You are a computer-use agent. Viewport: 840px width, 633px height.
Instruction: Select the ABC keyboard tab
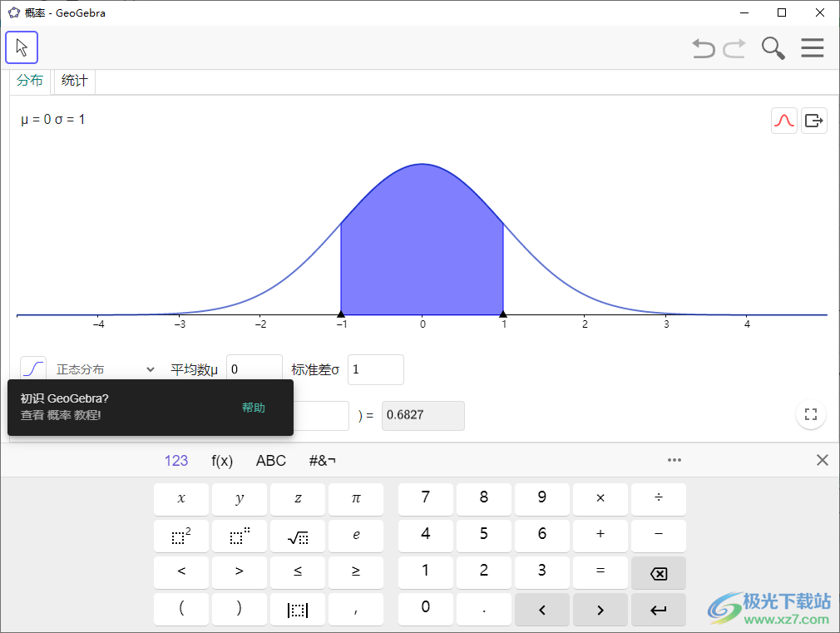[x=271, y=461]
